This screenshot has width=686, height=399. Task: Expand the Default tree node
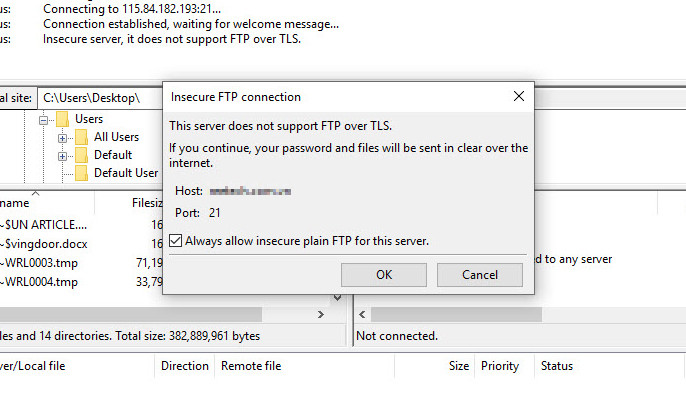62,156
